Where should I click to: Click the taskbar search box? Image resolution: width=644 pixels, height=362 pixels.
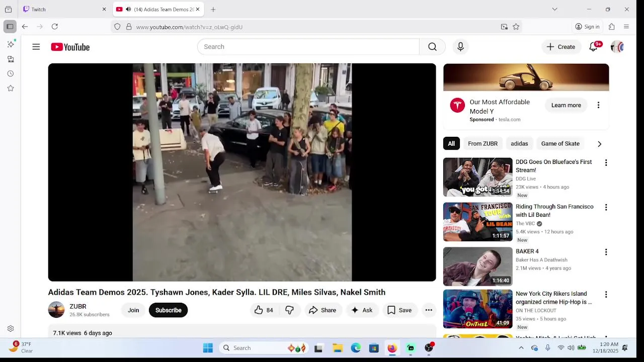coord(264,348)
